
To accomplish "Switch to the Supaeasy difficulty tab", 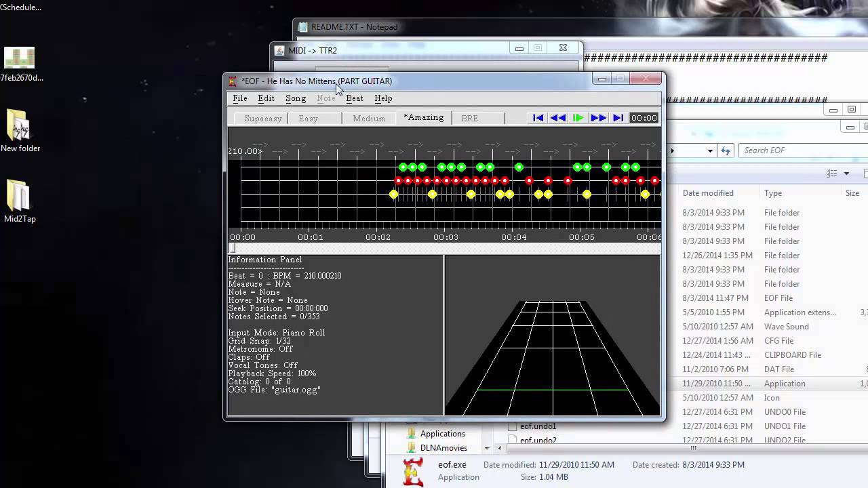I will tap(261, 118).
